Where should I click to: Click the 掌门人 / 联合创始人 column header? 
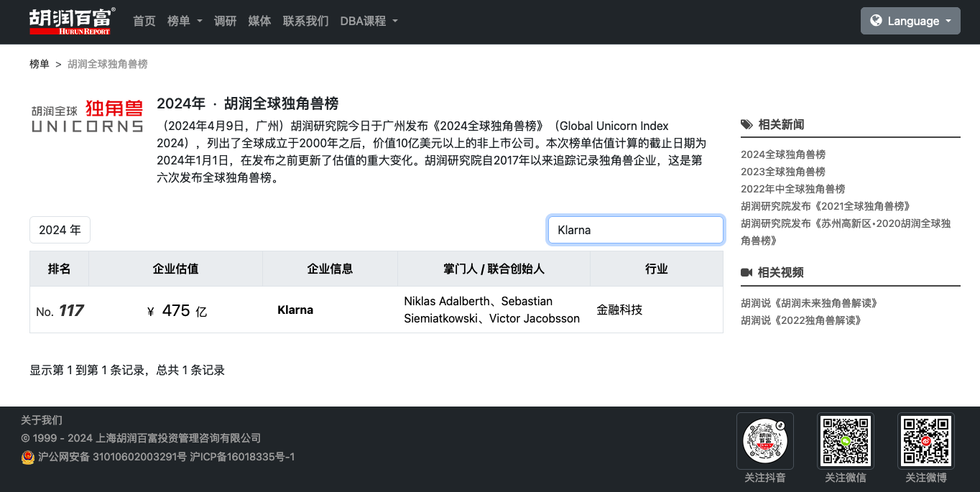pos(494,269)
